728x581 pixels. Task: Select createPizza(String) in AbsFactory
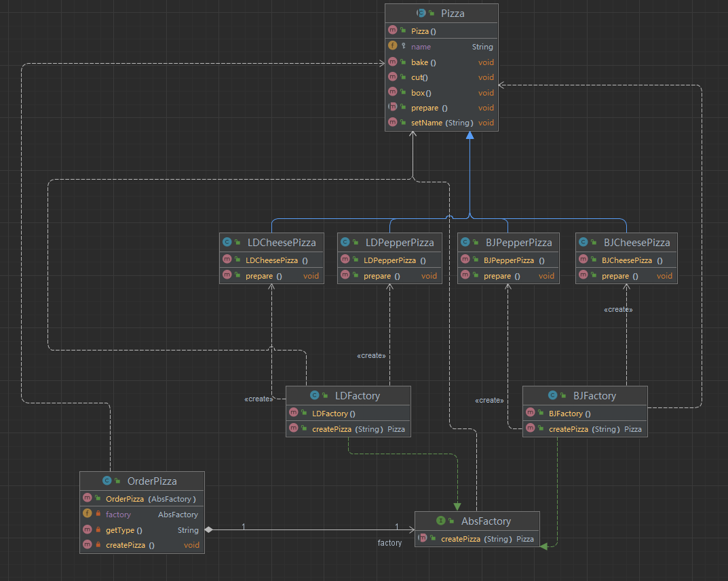pos(477,539)
